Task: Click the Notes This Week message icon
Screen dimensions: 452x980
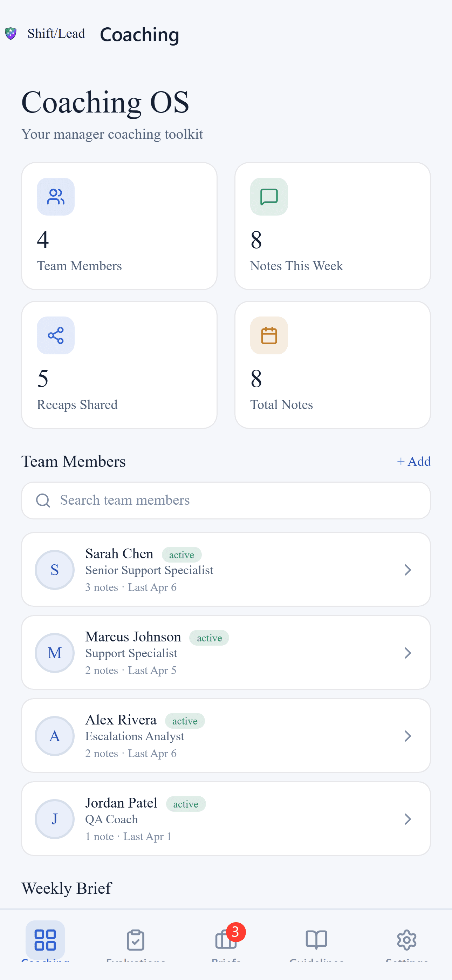Action: coord(269,197)
